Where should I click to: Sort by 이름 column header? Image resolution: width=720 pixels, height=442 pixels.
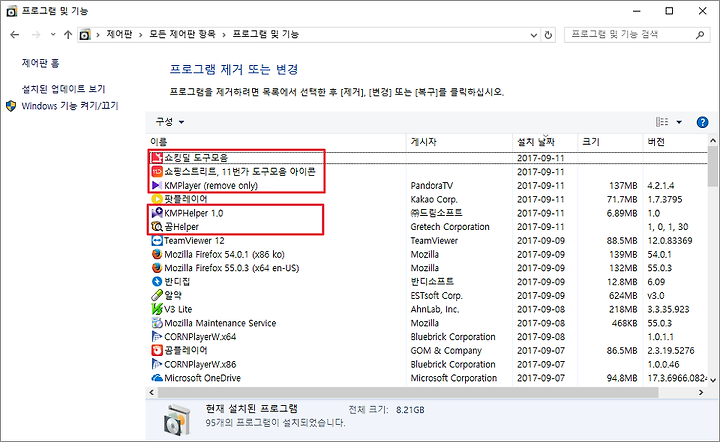(x=277, y=142)
